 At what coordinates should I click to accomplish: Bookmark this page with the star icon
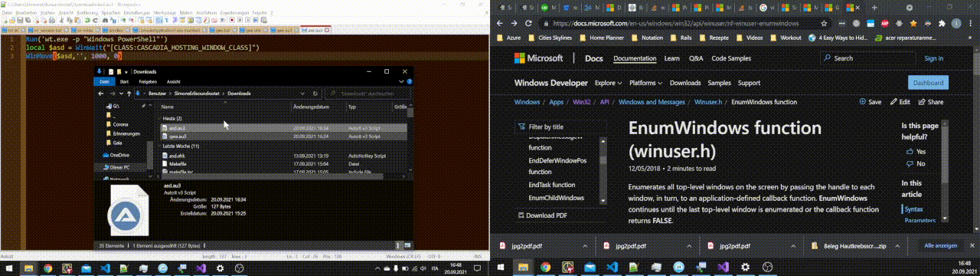[x=824, y=23]
